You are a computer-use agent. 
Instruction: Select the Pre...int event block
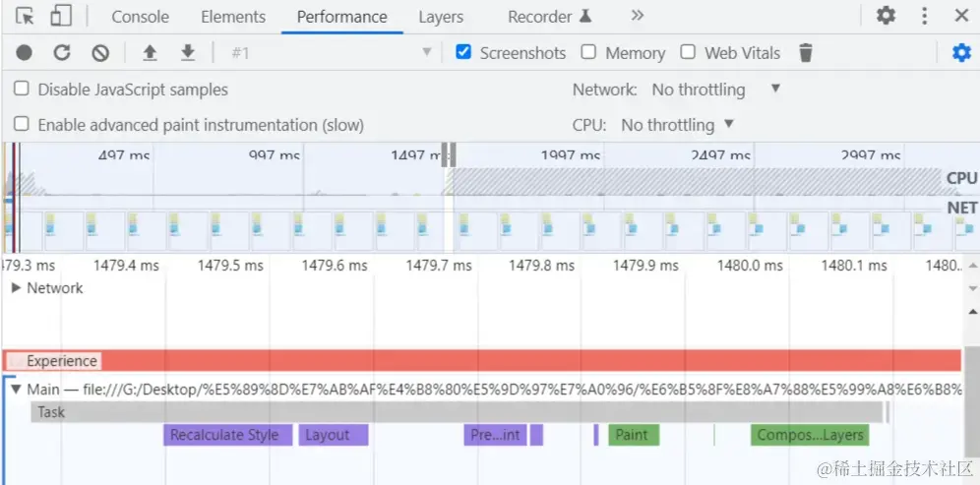pyautogui.click(x=496, y=435)
